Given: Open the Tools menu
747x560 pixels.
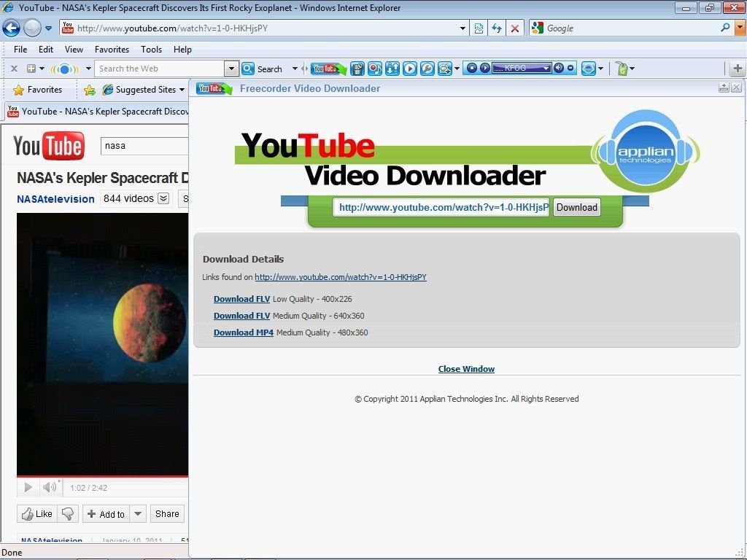Looking at the screenshot, I should (152, 50).
